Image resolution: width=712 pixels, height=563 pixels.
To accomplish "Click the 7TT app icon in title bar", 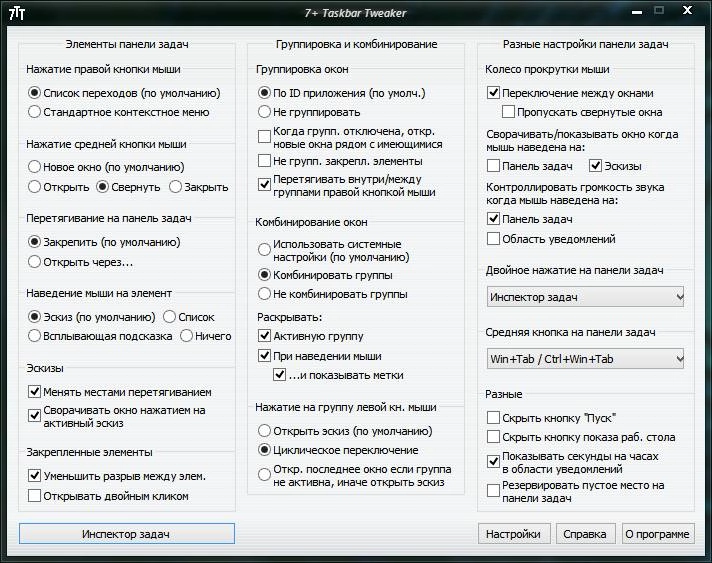I will pyautogui.click(x=17, y=14).
